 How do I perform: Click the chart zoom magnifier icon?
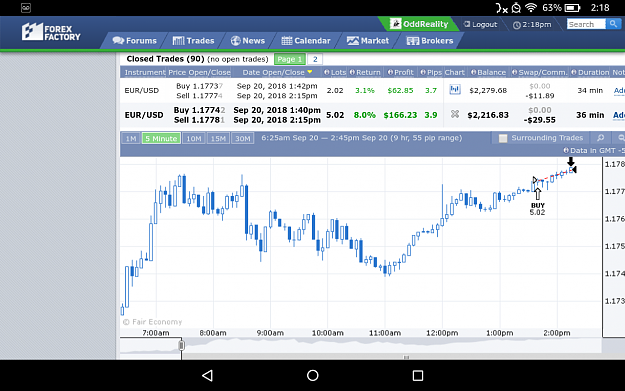click(600, 138)
